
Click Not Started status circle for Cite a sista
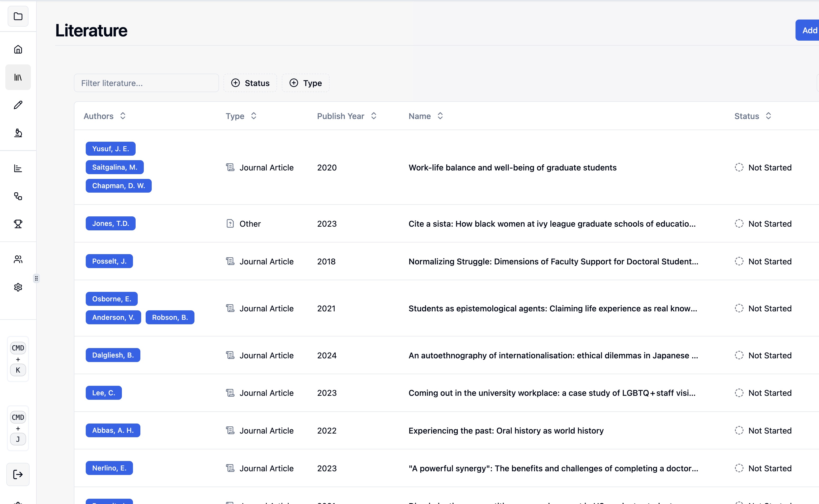[739, 223]
